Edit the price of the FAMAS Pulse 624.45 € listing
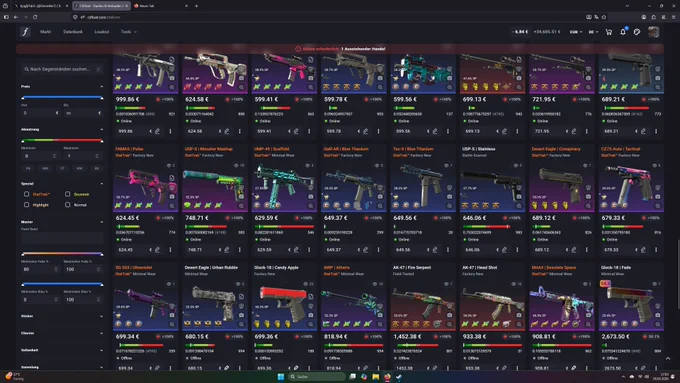Viewport: 680px width, 383px height. tap(157, 250)
